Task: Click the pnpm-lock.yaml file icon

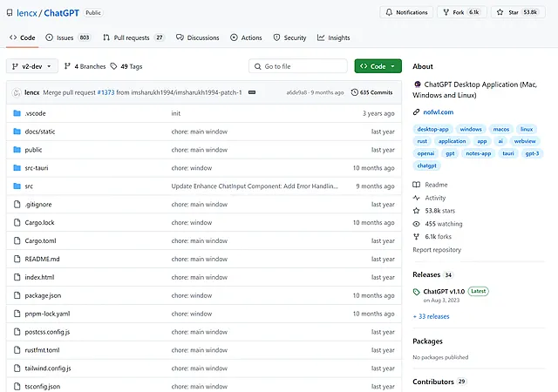Action: pos(17,314)
